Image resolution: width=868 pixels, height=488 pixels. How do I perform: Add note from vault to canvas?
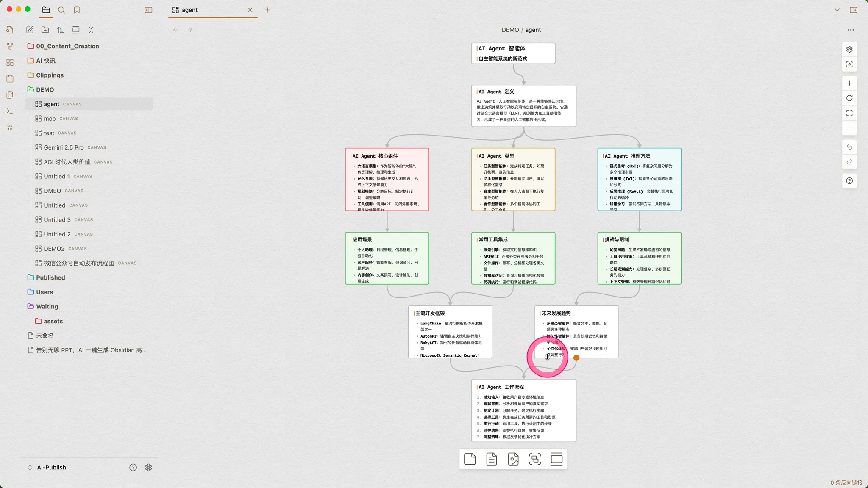tap(492, 459)
